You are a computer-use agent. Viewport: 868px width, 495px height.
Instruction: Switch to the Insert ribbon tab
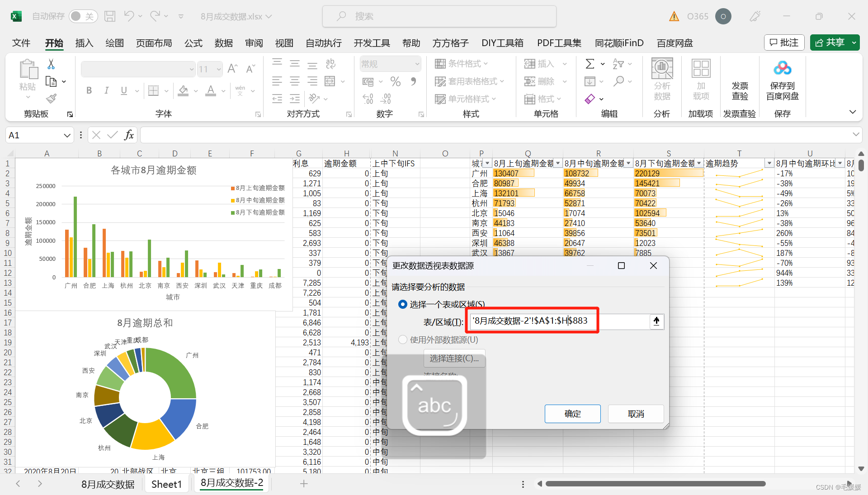(x=84, y=43)
